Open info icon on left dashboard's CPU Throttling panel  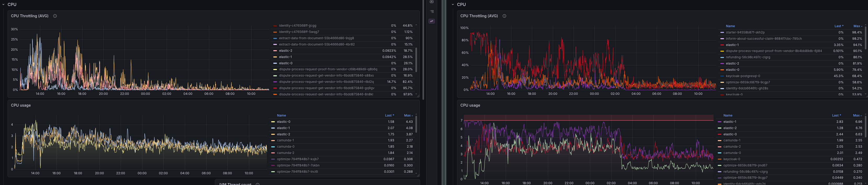(x=55, y=16)
